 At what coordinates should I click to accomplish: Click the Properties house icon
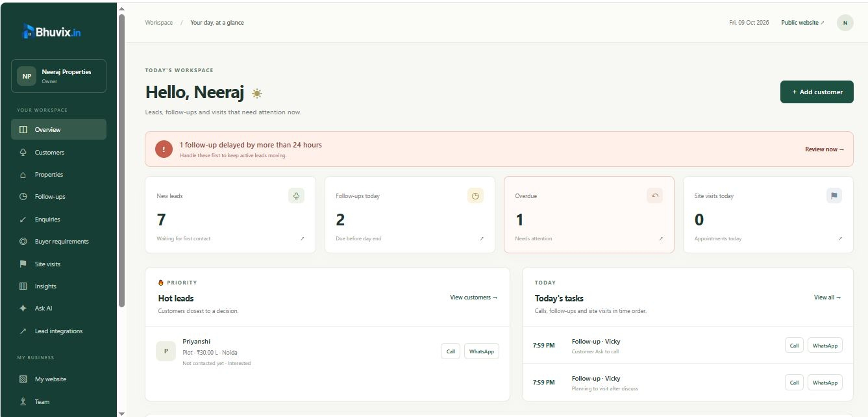(x=23, y=175)
